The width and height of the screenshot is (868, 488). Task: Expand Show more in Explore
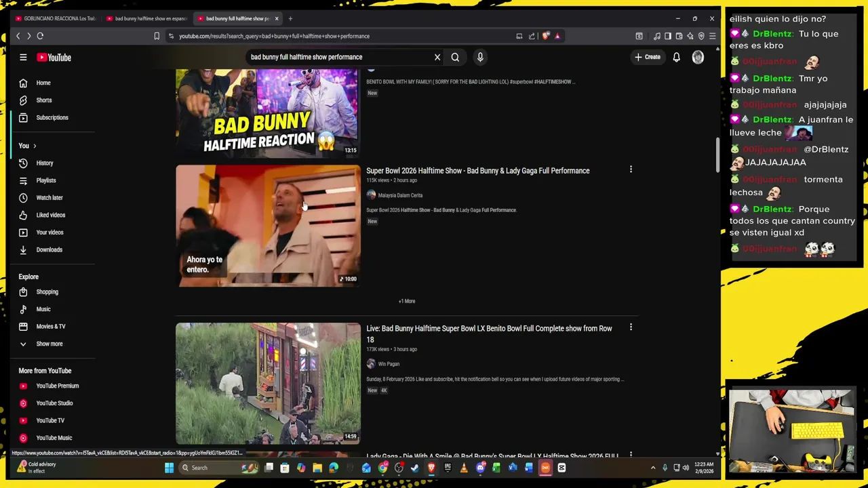41,344
